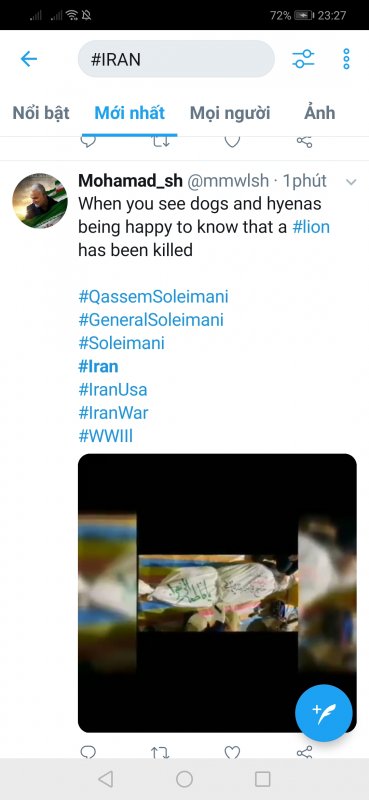369x800 pixels.
Task: Share the Mohamad_sh tweet
Action: click(x=304, y=752)
